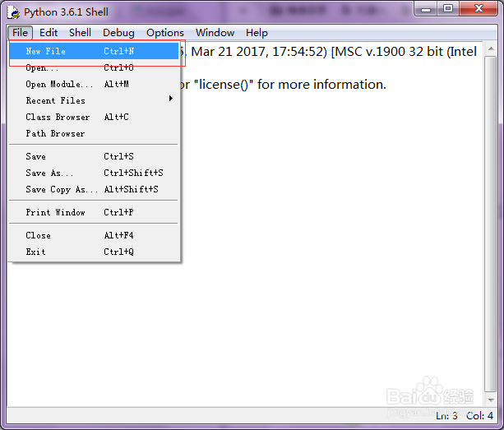Viewport: 504px width, 430px height.
Task: Choose Print Window entry
Action: [94, 212]
